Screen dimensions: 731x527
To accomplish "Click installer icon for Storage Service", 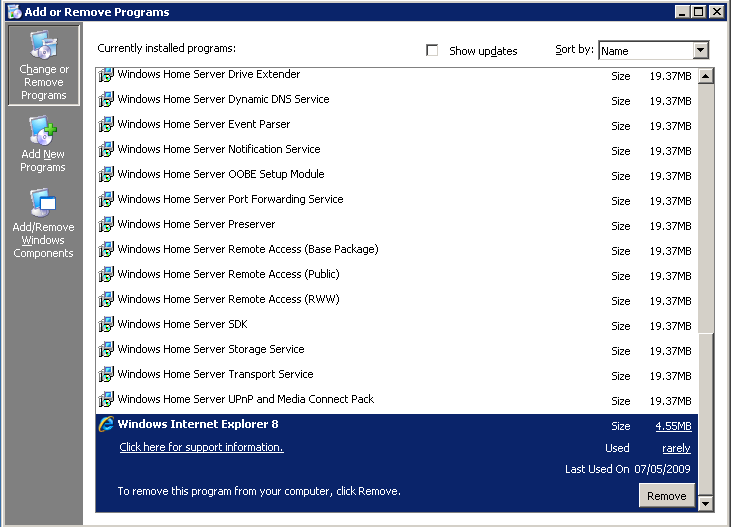I will tap(106, 349).
